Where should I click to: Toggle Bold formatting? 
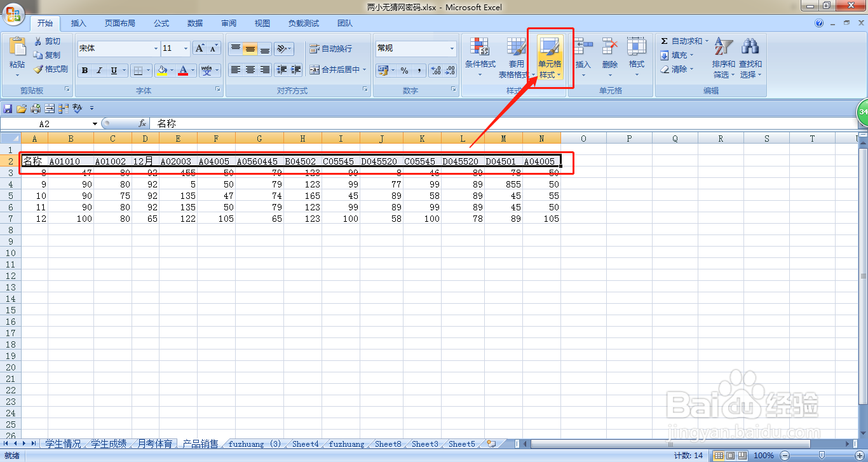click(x=85, y=71)
